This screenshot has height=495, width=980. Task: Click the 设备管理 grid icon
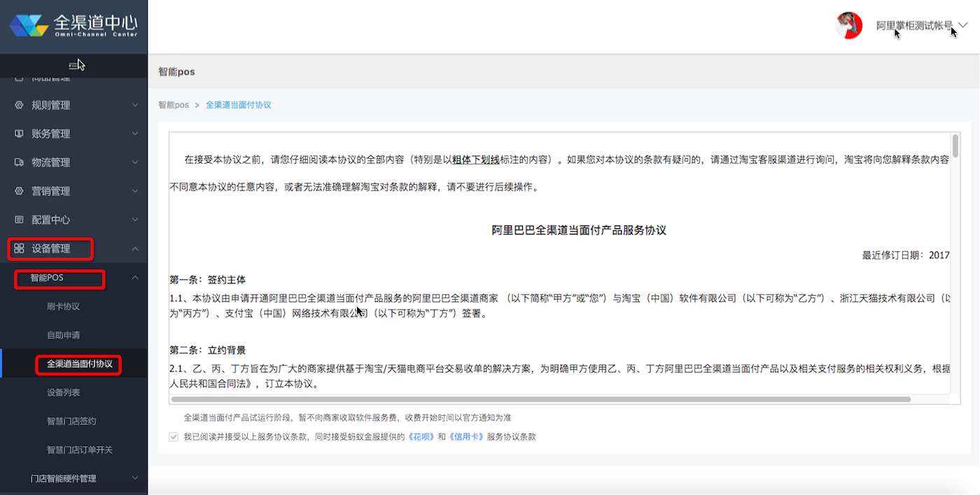[x=20, y=249]
